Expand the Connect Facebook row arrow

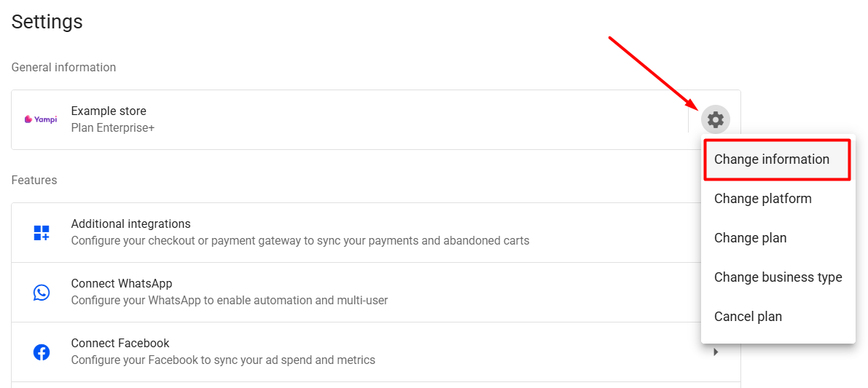click(716, 352)
